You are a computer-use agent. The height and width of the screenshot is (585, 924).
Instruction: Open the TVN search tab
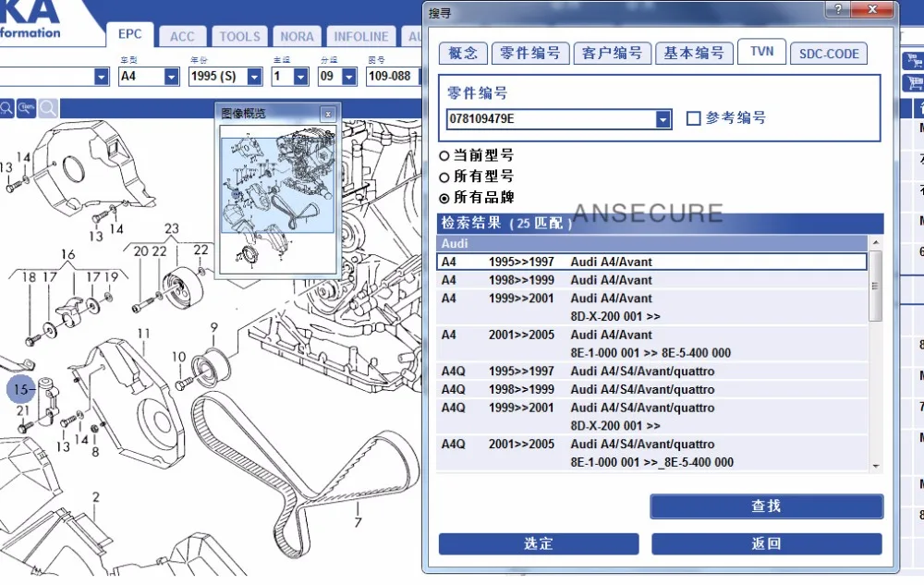pos(762,51)
